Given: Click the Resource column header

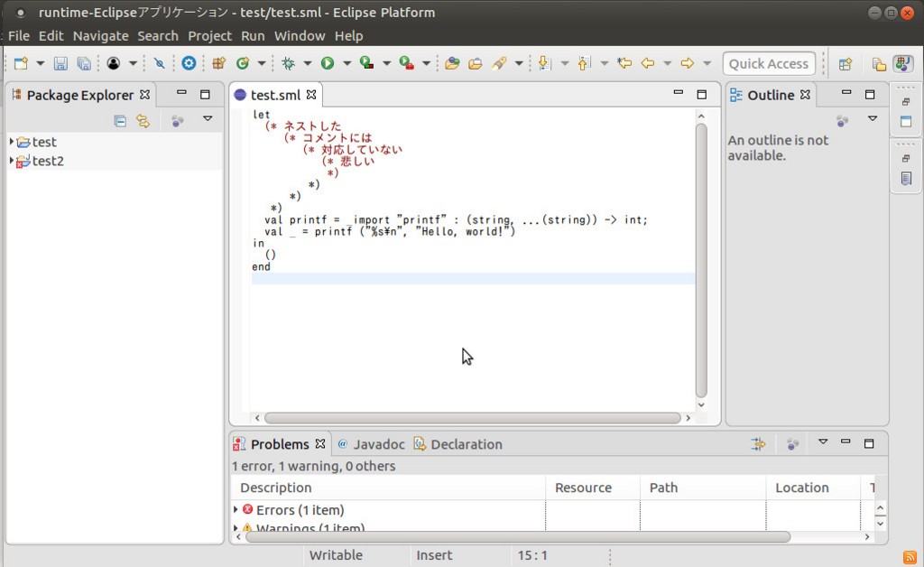Looking at the screenshot, I should [x=593, y=488].
